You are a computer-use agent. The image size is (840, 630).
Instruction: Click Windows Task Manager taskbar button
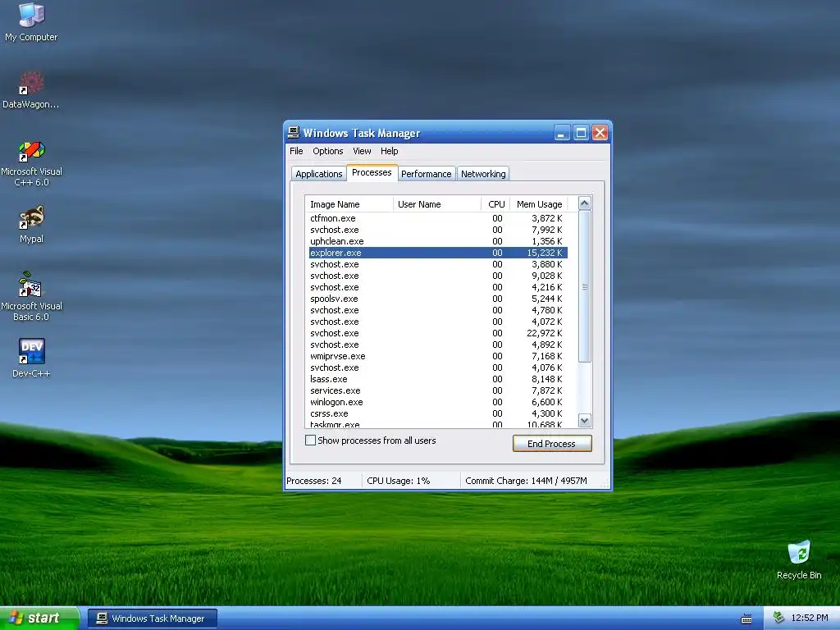click(152, 619)
